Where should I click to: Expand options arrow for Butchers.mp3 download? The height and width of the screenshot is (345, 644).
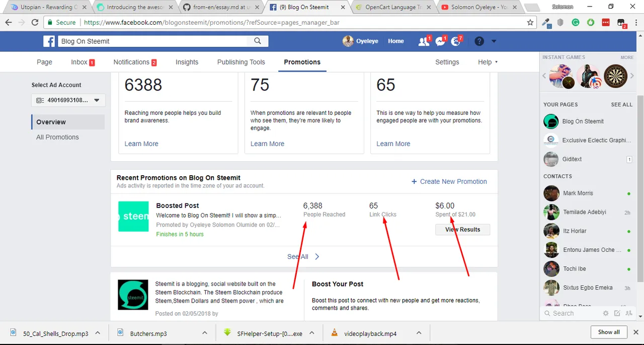205,333
